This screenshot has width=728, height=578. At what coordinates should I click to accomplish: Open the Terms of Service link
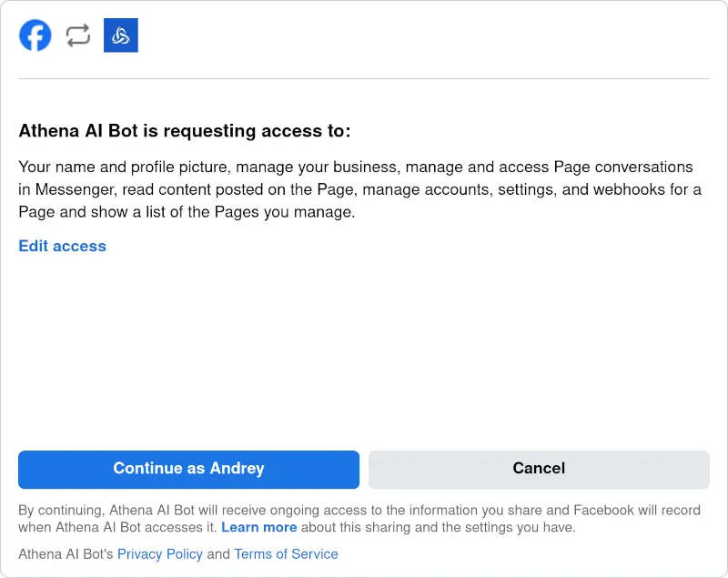pos(286,553)
